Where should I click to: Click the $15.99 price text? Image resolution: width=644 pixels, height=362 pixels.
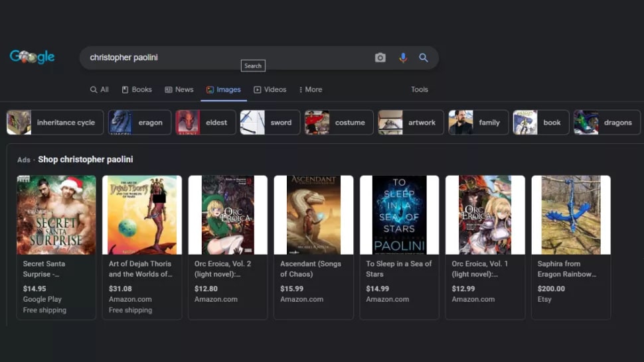click(x=292, y=288)
